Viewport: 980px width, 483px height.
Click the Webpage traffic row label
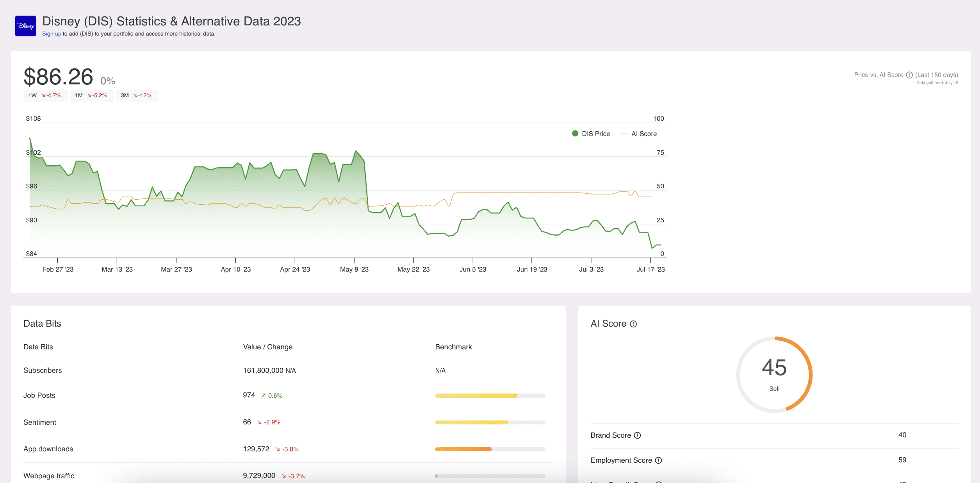click(49, 476)
